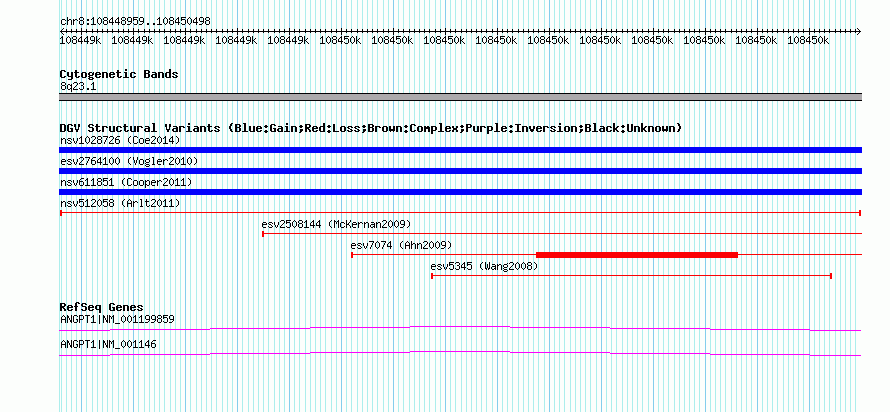Click the nsv512058 (Arlt2011) label
Viewport: 890px width, 412px height.
click(x=120, y=203)
